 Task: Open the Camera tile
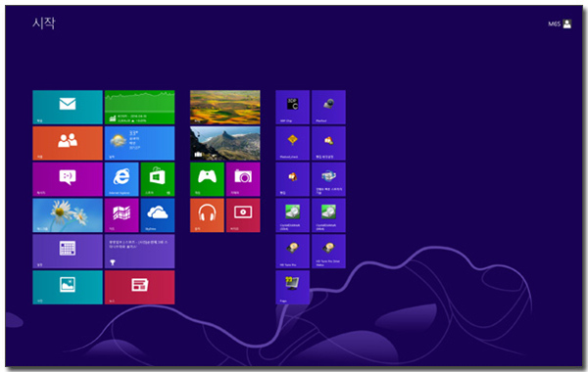tap(243, 179)
